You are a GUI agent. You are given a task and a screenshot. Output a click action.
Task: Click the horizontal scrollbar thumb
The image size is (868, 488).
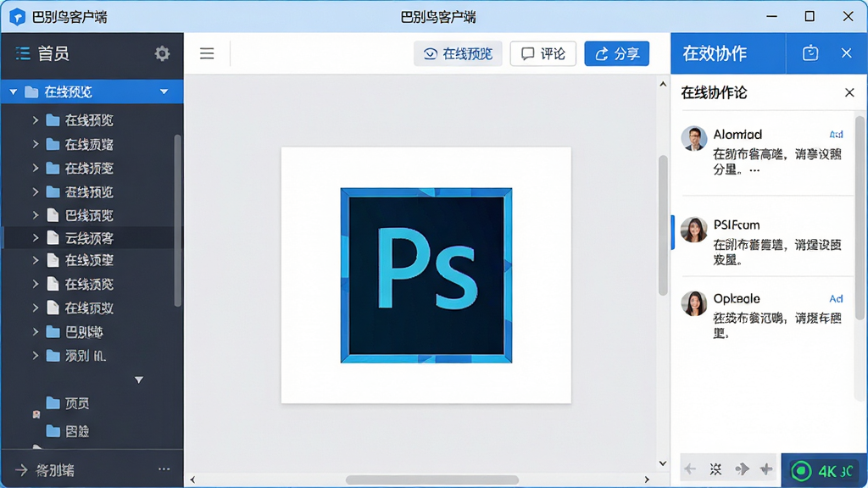[x=432, y=480]
